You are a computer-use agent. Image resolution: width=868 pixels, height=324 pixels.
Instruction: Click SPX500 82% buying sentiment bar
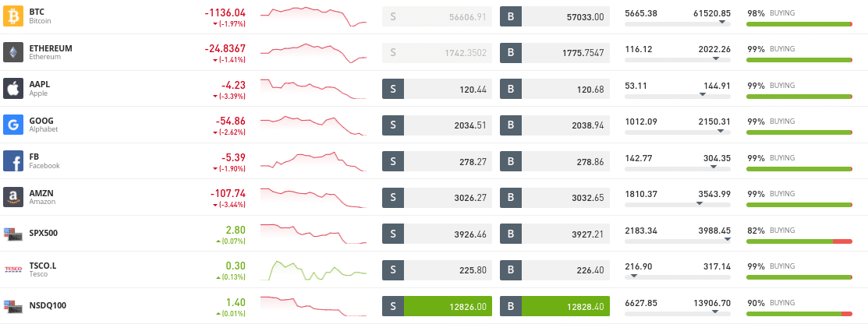point(799,241)
